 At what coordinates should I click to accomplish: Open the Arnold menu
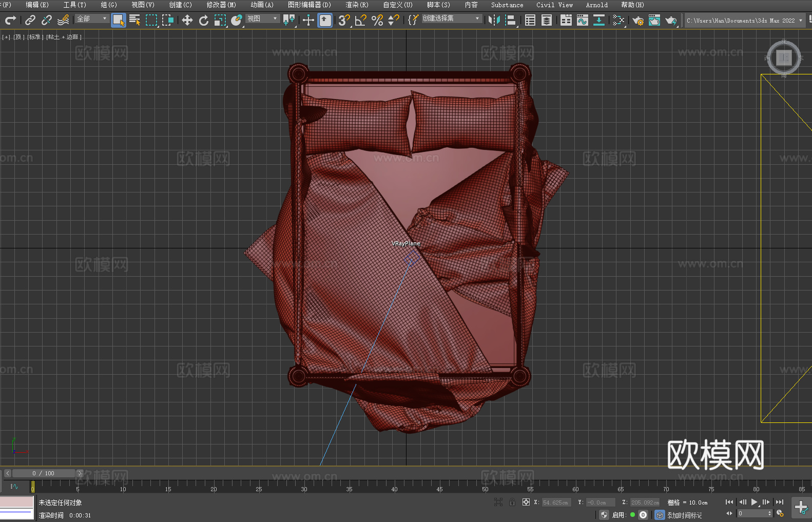[x=596, y=5]
